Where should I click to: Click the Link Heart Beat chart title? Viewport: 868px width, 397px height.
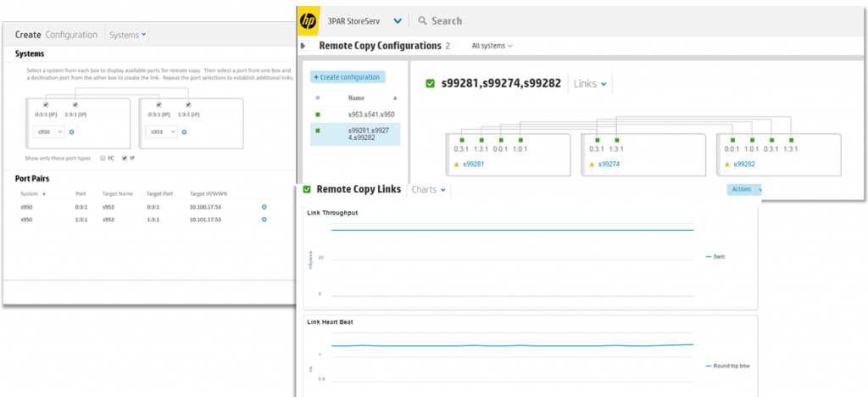point(331,322)
